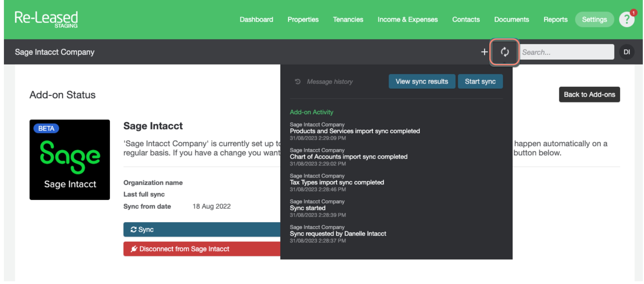Screen dimensions: 644x284
Task: Click the 18 Aug 2022 sync date
Action: pos(211,206)
